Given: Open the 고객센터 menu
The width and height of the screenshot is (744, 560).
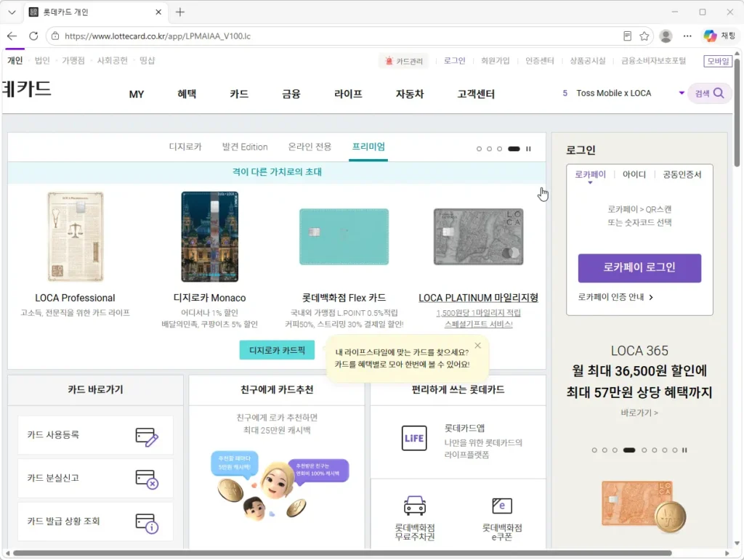Looking at the screenshot, I should [x=475, y=94].
